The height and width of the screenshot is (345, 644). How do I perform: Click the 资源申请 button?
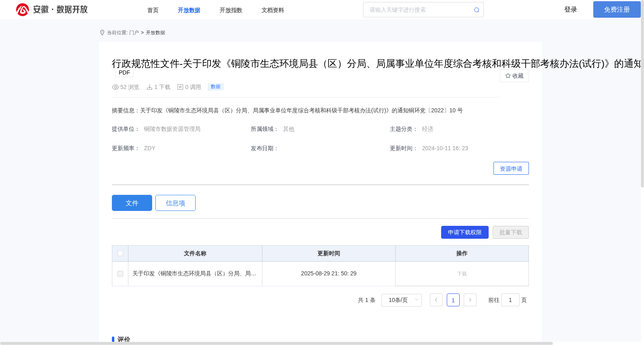[x=511, y=168]
